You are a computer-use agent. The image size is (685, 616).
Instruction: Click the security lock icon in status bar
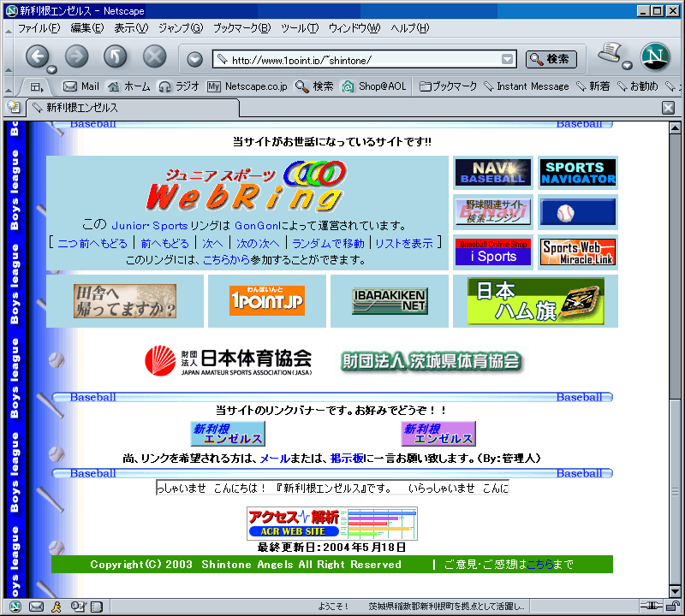coord(673,606)
